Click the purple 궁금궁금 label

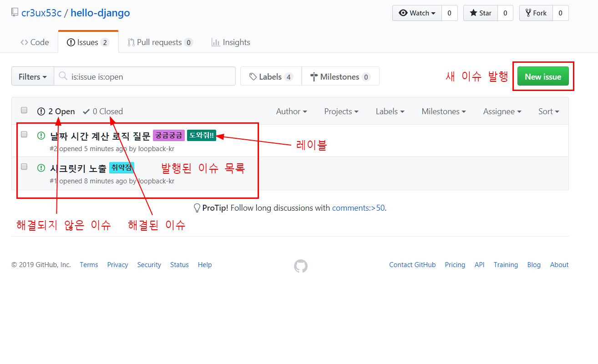tap(169, 135)
